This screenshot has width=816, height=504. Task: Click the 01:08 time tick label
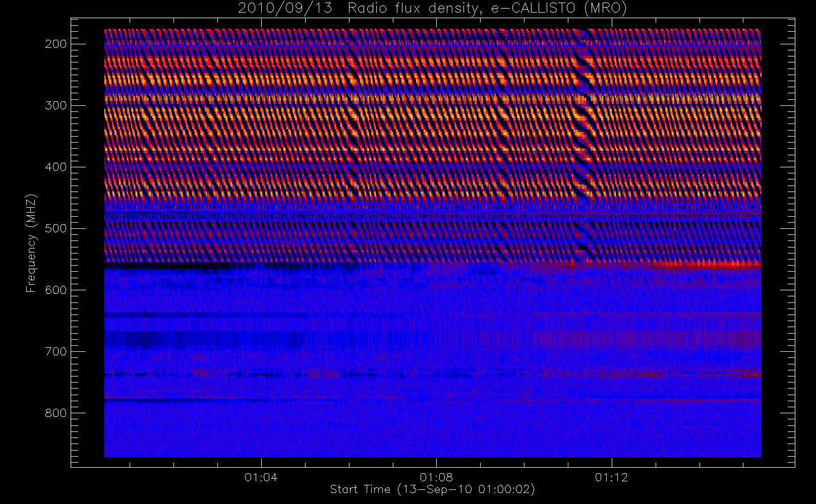pyautogui.click(x=436, y=477)
